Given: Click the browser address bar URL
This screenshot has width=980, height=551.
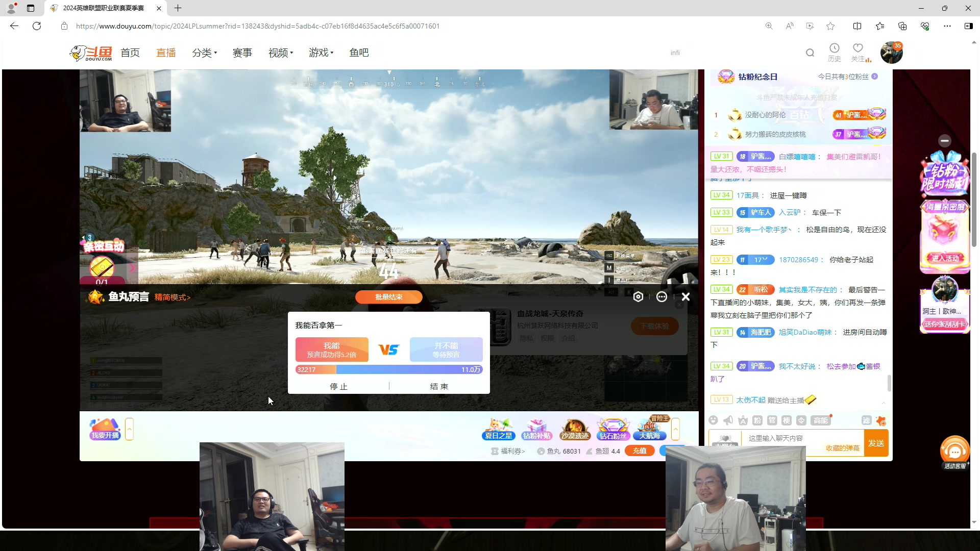Looking at the screenshot, I should (258, 26).
